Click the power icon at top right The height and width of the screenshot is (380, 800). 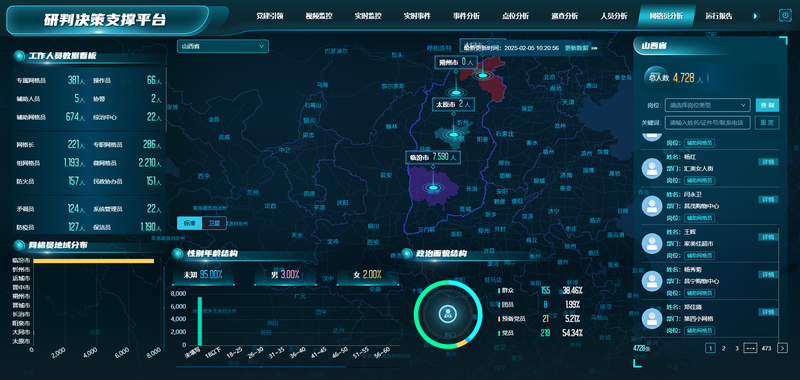pos(784,15)
